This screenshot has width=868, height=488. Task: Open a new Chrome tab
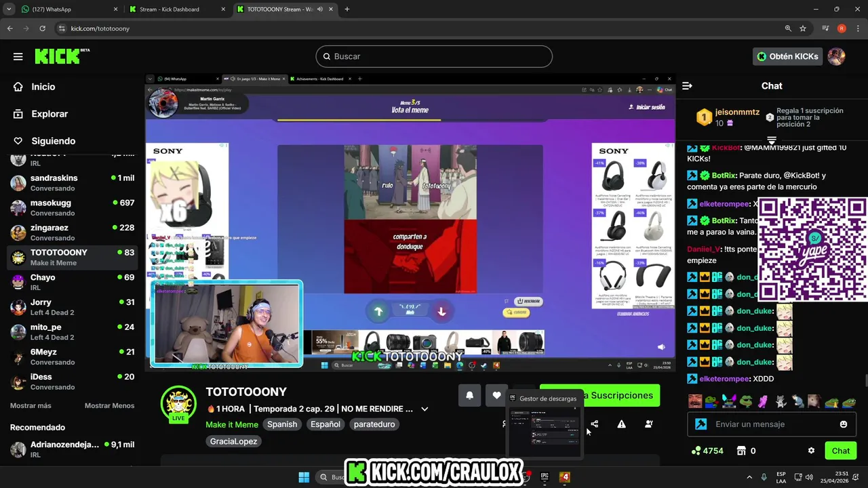coord(347,9)
